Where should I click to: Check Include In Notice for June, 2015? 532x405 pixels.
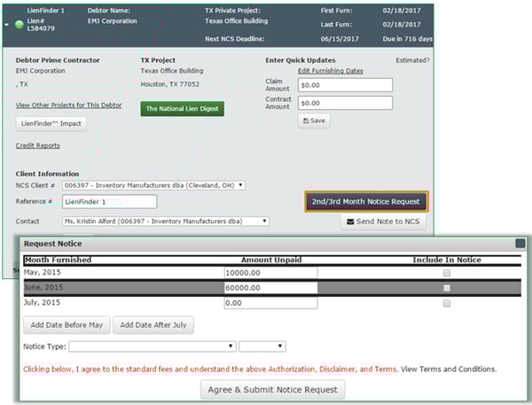click(x=446, y=288)
